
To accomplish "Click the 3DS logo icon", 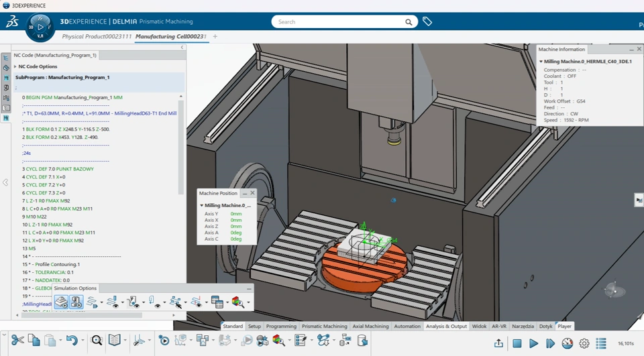I will coord(12,21).
